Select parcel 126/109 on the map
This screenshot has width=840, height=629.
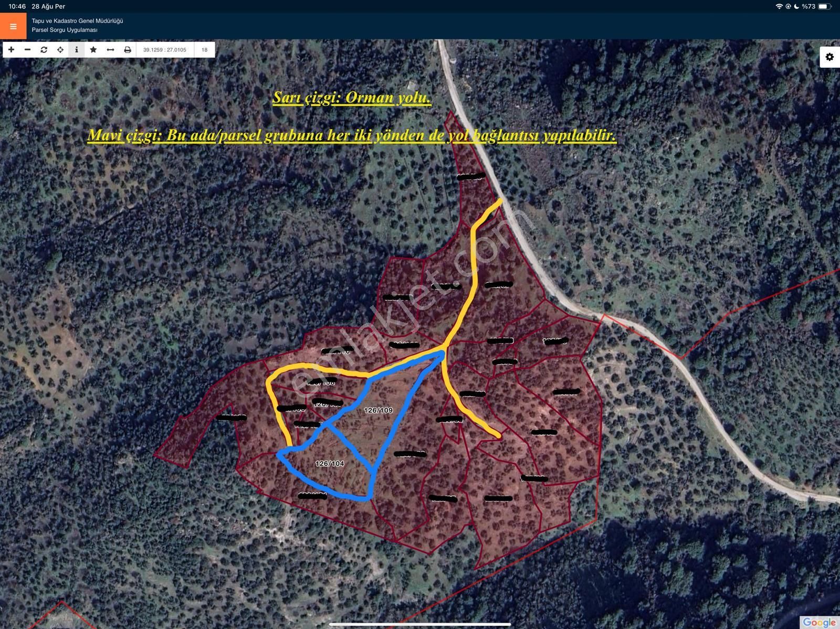pos(378,410)
